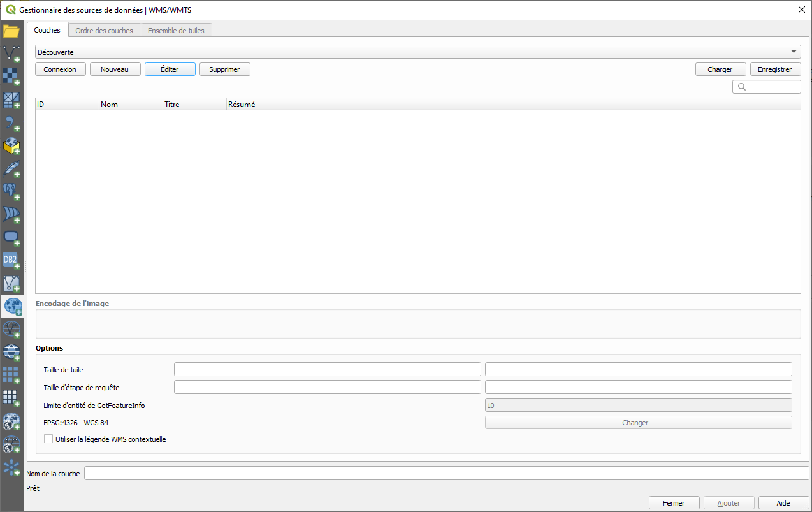Image resolution: width=812 pixels, height=512 pixels.
Task: Switch to the Ordre des couches tab
Action: [x=104, y=29]
